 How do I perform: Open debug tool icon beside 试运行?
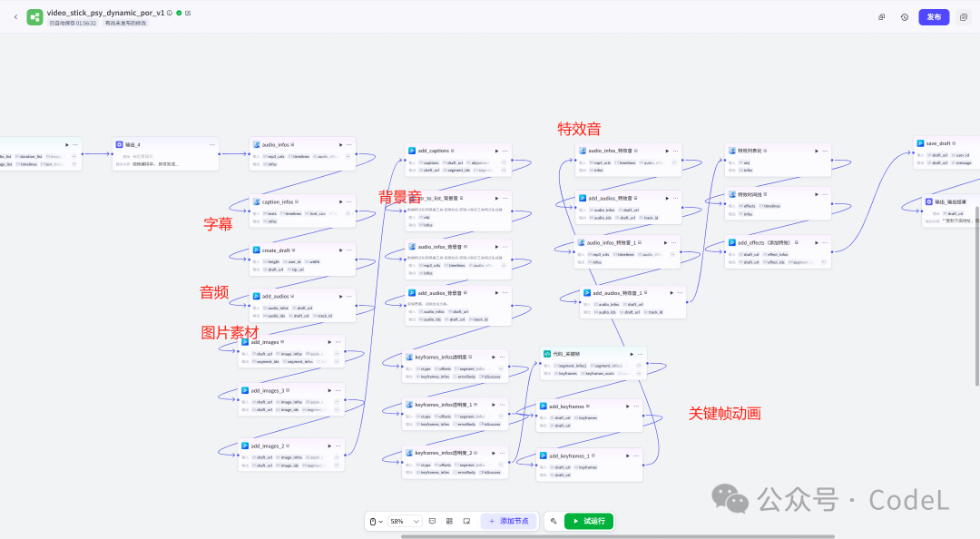tap(554, 522)
